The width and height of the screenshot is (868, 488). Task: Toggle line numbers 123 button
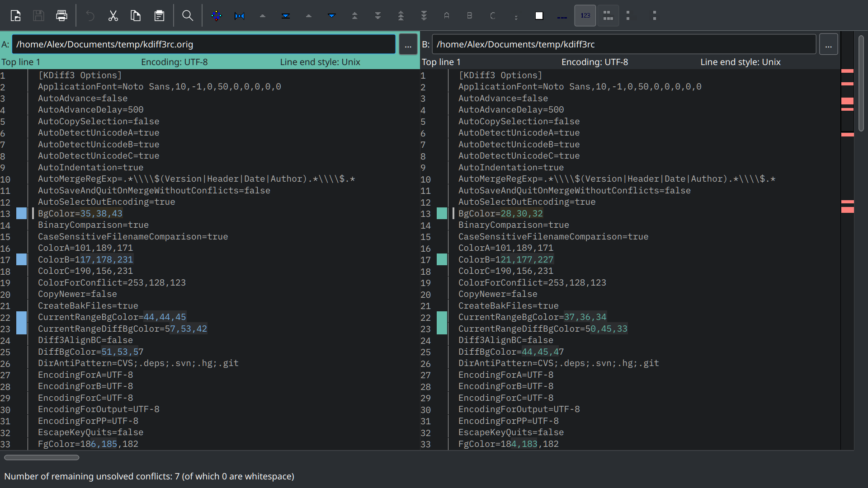(x=585, y=16)
